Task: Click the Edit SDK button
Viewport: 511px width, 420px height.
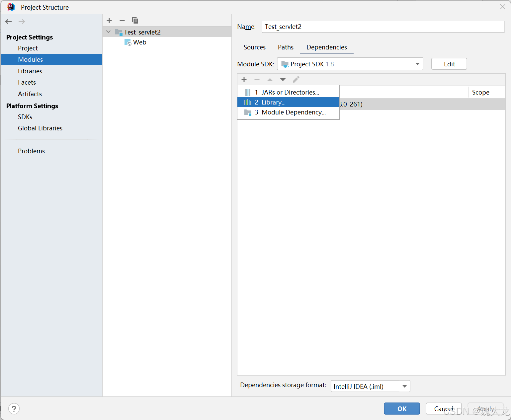Action: 449,64
